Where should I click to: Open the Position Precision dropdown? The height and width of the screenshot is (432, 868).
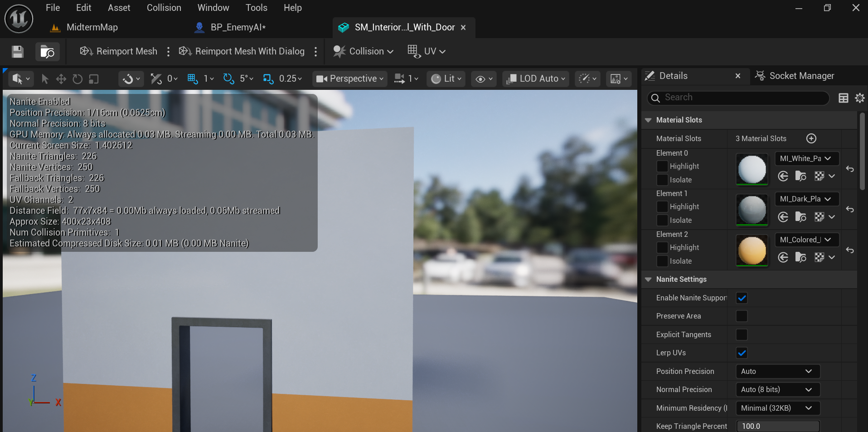pyautogui.click(x=778, y=372)
